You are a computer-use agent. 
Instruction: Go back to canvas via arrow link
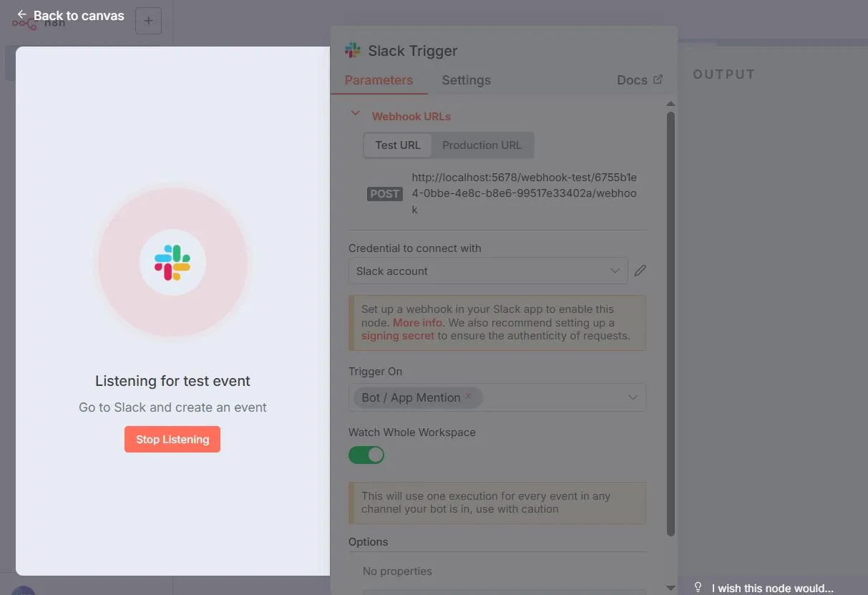pos(70,15)
